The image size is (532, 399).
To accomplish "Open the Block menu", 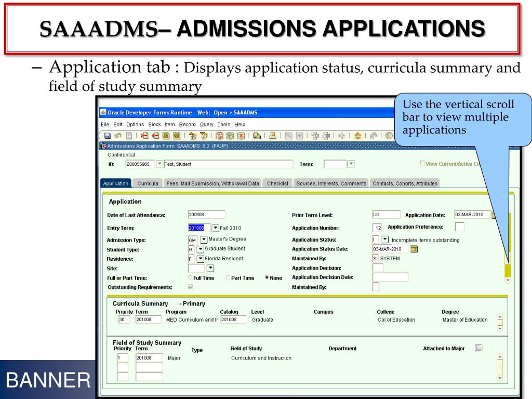I will click(x=154, y=125).
